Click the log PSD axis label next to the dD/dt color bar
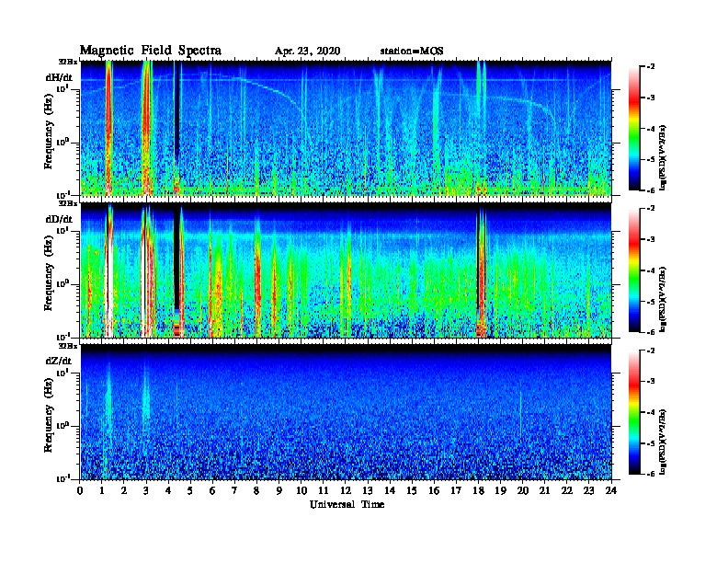The height and width of the screenshot is (563, 728). [x=664, y=299]
